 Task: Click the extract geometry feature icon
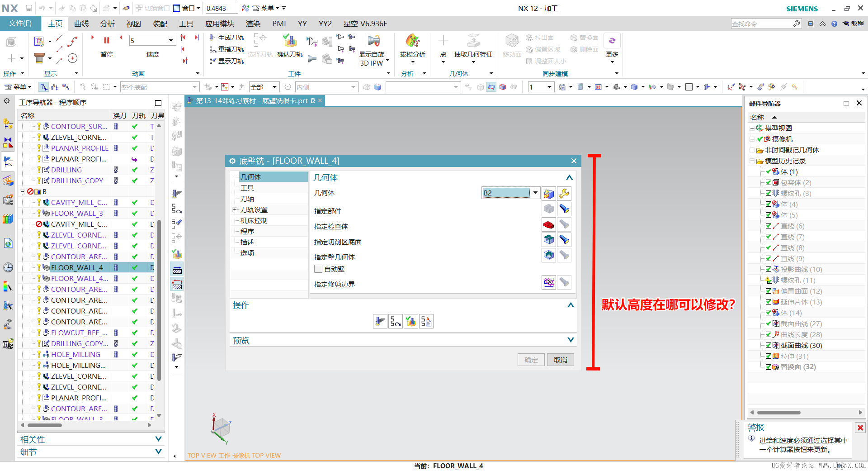473,41
